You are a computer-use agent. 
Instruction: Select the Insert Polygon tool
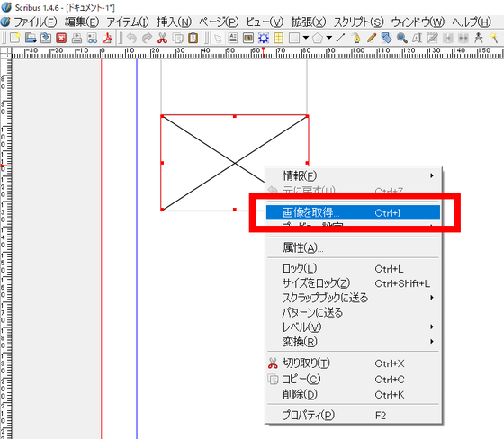[318, 39]
